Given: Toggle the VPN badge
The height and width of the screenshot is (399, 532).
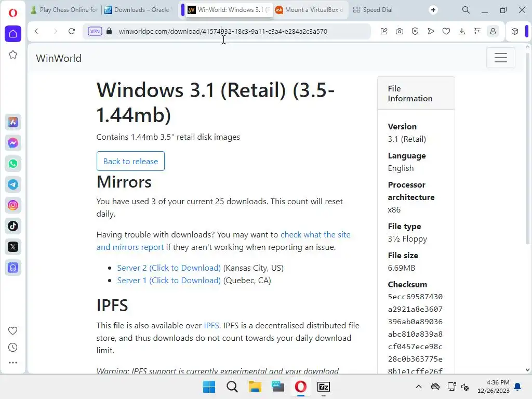Looking at the screenshot, I should coord(95,31).
